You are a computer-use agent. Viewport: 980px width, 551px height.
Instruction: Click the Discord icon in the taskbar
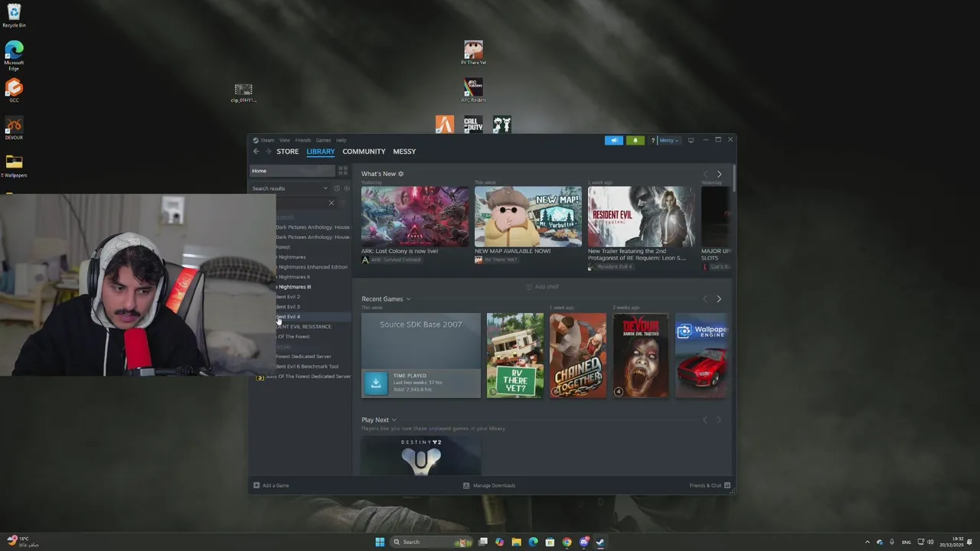click(x=583, y=542)
